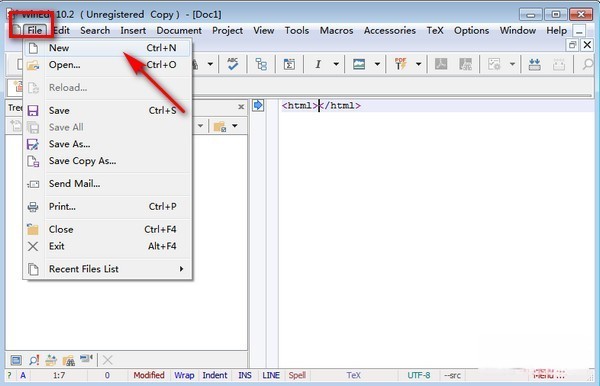
Task: Open the TeX menu
Action: [435, 30]
